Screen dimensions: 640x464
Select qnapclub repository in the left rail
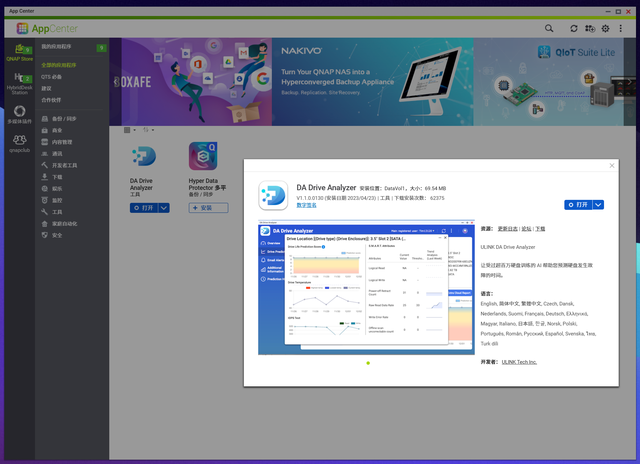20,144
